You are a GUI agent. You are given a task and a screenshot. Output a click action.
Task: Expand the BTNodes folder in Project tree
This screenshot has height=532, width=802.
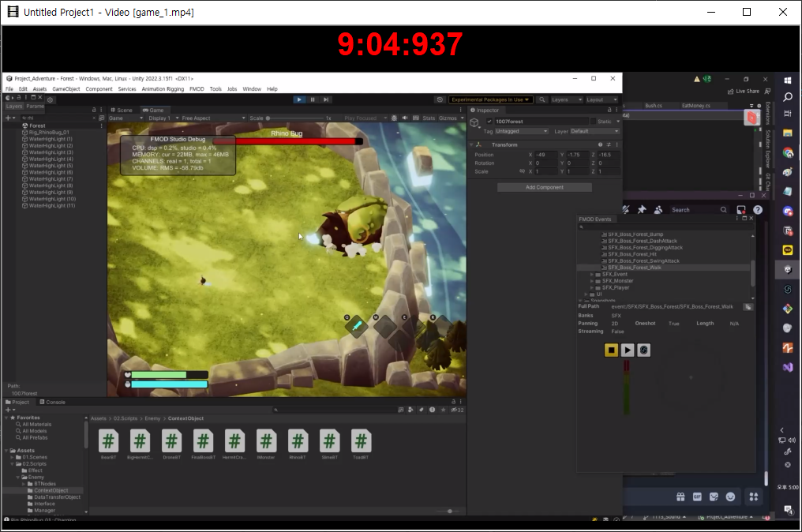(x=24, y=484)
